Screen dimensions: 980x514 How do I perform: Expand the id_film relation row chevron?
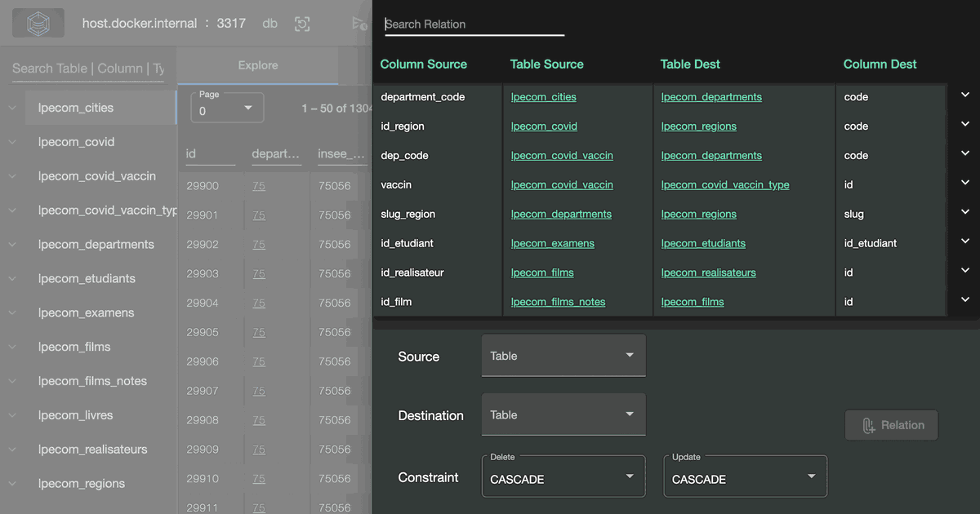pos(964,300)
